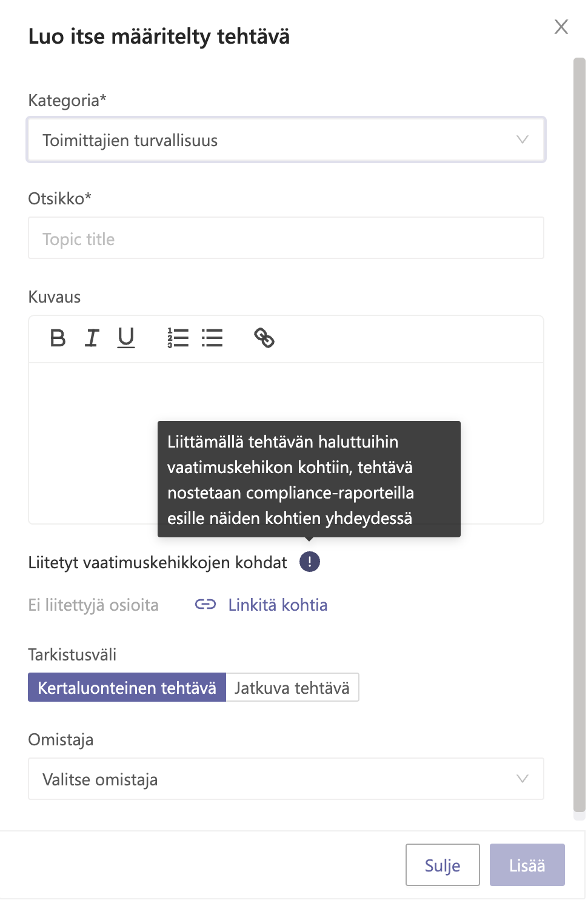Click the Luo itse määritelty tehtävä heading
The height and width of the screenshot is (900, 588).
159,36
